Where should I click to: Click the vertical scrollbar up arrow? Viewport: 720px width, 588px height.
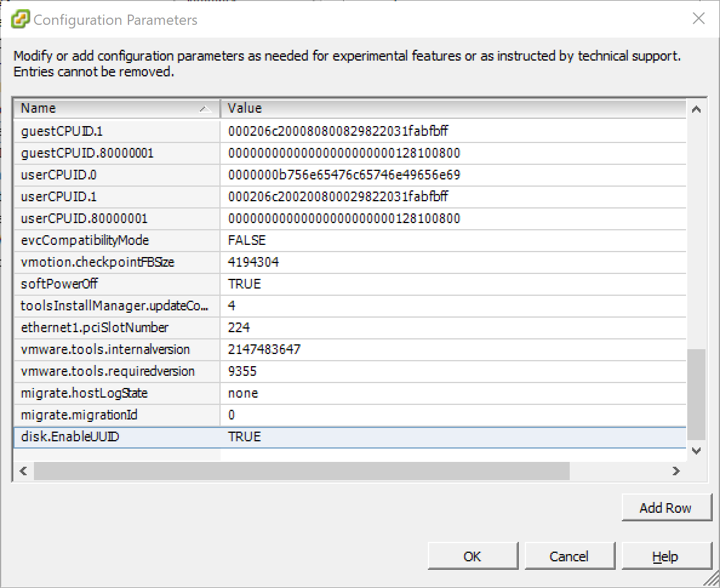(696, 109)
